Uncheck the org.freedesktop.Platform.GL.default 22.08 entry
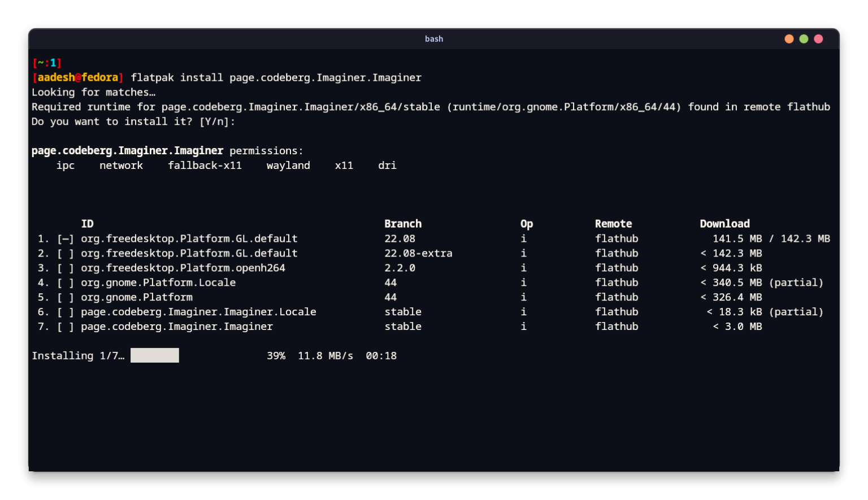The width and height of the screenshot is (868, 500). point(65,238)
